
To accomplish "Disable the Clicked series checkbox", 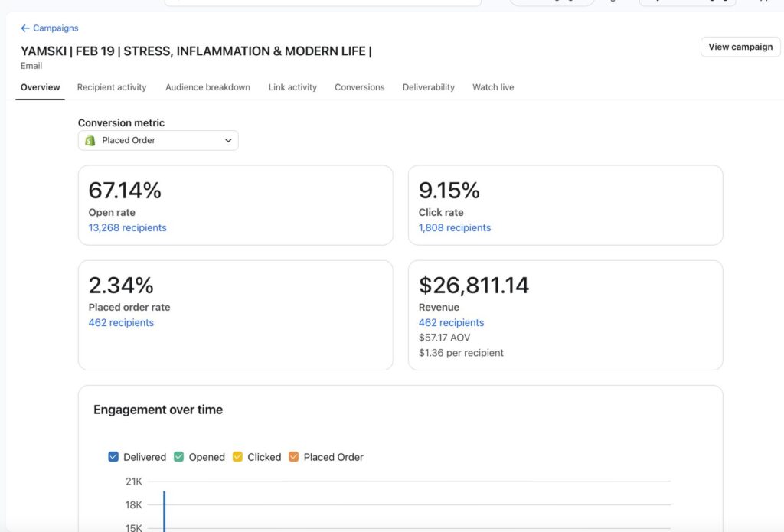I will [237, 457].
